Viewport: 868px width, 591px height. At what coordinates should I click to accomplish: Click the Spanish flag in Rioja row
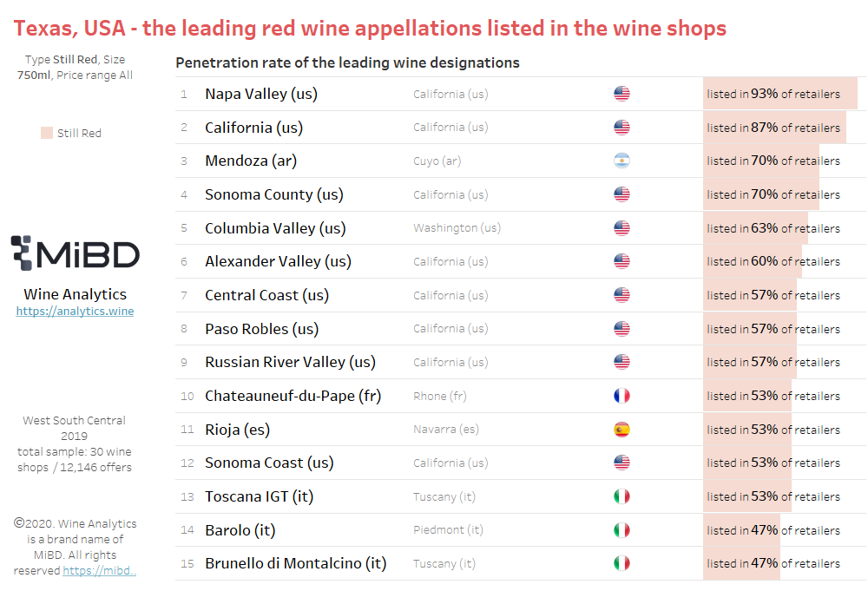[x=621, y=430]
